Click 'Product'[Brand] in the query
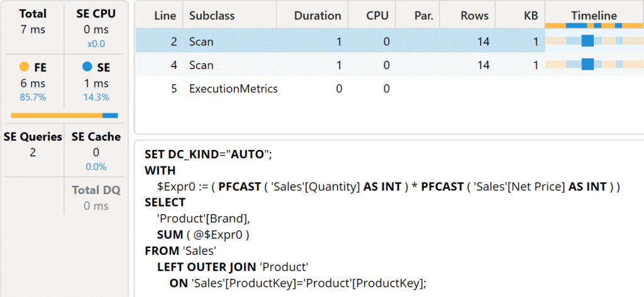This screenshot has height=297, width=644. (203, 219)
